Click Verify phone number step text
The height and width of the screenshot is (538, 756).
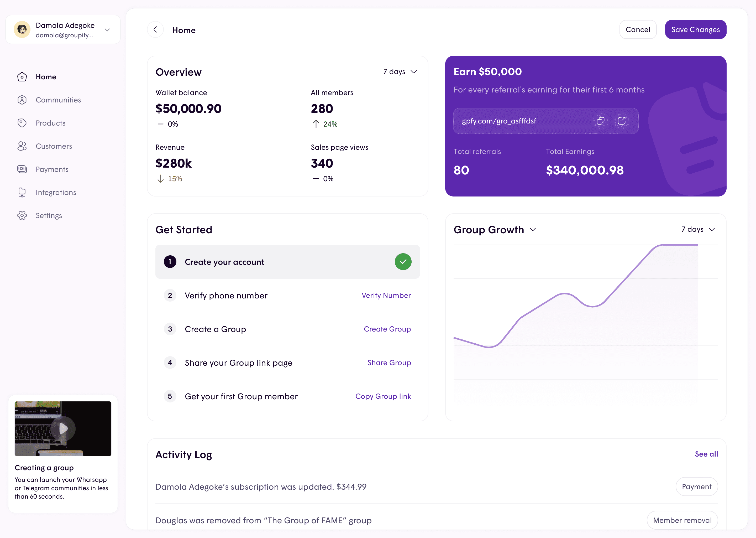226,296
